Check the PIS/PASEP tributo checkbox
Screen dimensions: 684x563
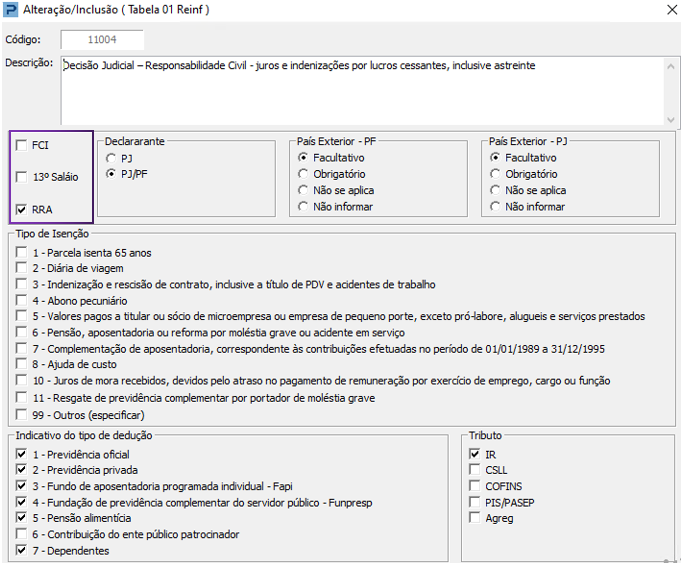[x=475, y=502]
